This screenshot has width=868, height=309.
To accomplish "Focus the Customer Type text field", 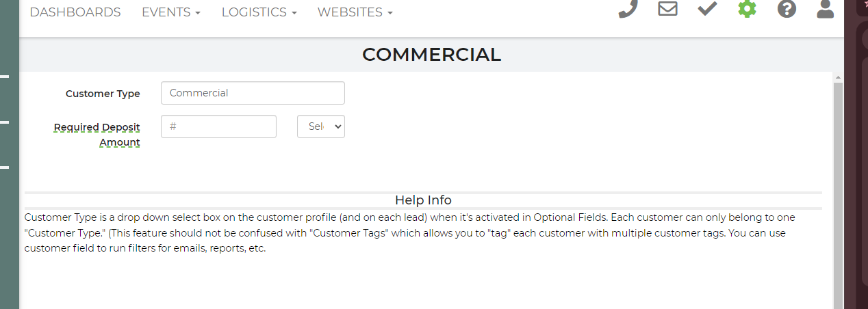I will click(253, 93).
